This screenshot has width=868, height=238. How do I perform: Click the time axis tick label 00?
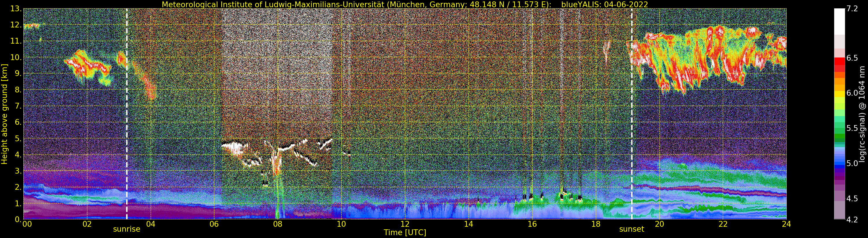tap(27, 224)
